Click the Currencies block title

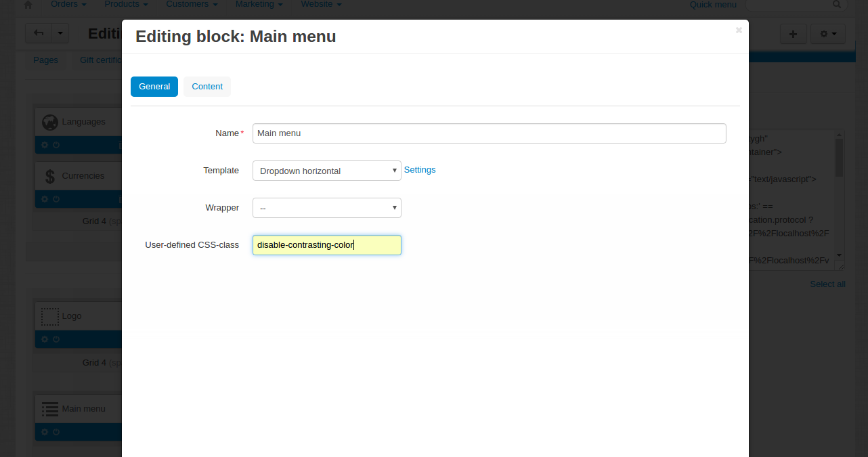[x=83, y=176]
